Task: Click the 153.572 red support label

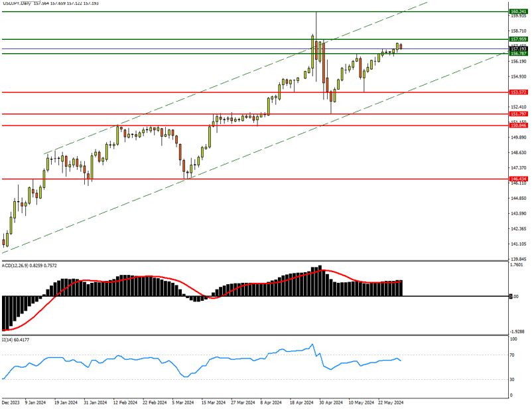Action: [x=518, y=92]
